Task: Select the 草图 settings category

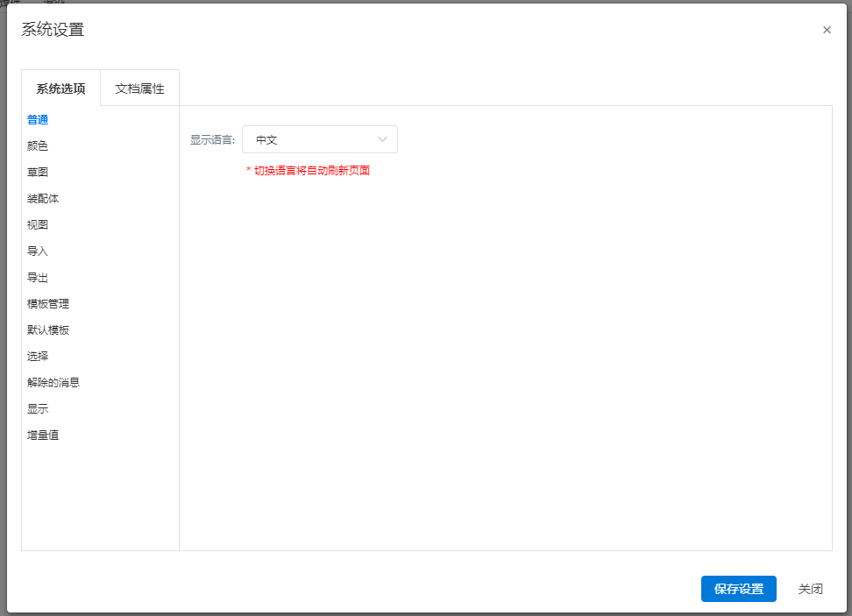Action: (x=38, y=173)
